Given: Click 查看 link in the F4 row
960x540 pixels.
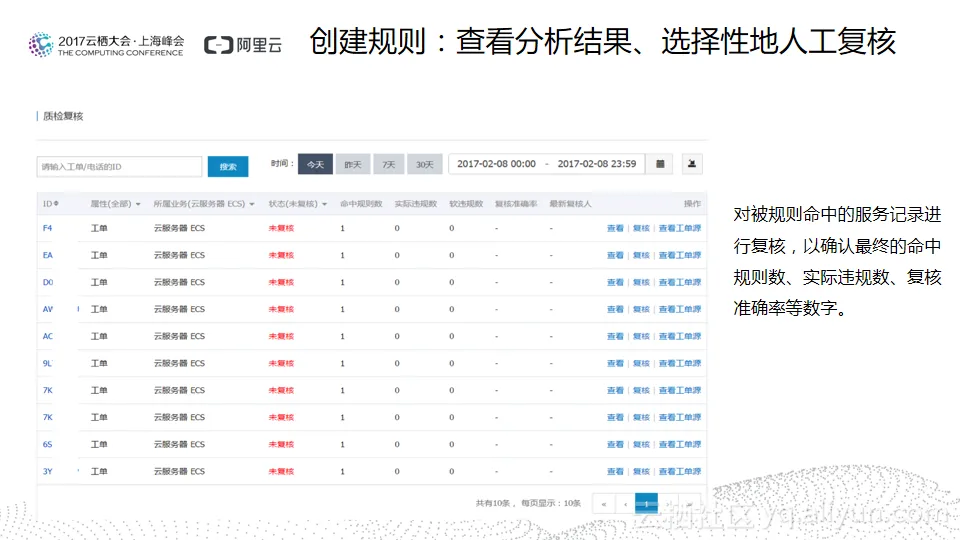Looking at the screenshot, I should point(615,228).
